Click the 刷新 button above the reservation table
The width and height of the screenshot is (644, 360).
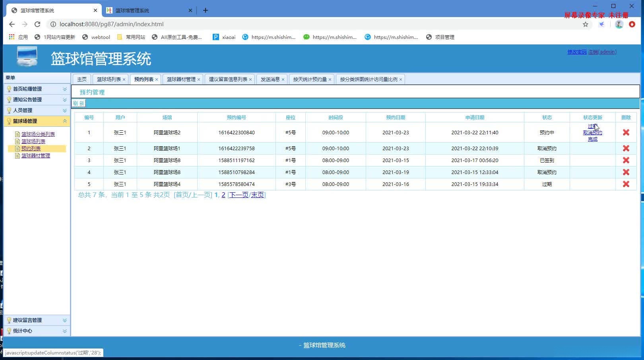click(78, 103)
